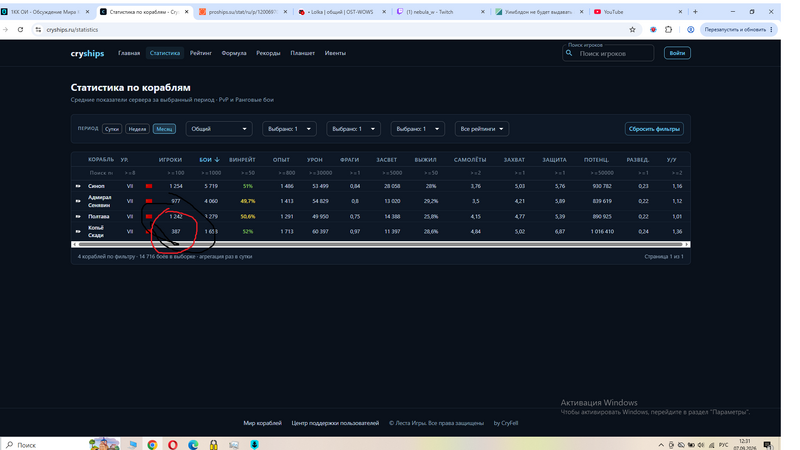Sort table by Фраги column header
Viewport: 800px width, 450px height.
click(x=349, y=160)
